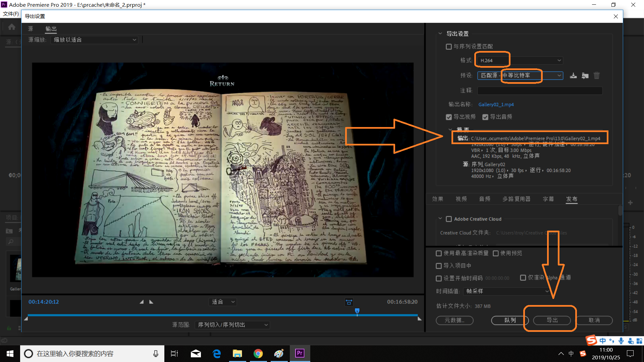Click current timecode 00:14:20:12
Viewport: 644px width, 362px height.
[44, 302]
